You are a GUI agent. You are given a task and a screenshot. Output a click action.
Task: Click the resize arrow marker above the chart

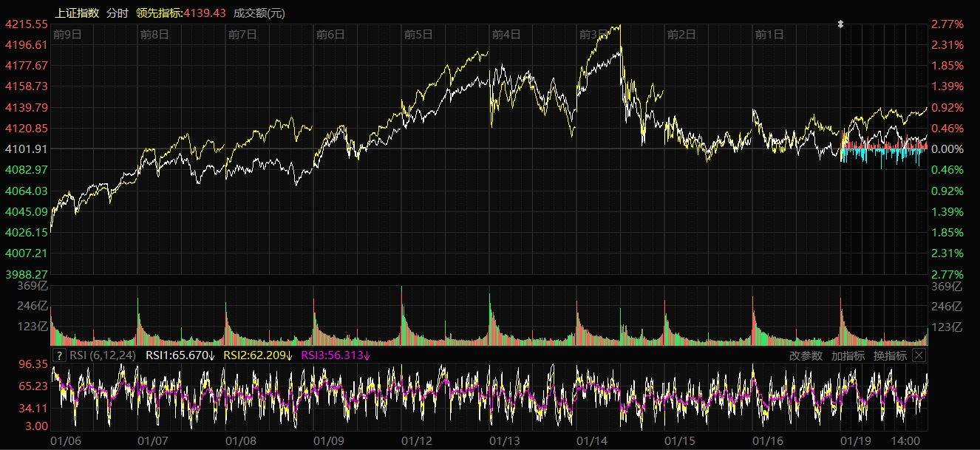point(840,24)
